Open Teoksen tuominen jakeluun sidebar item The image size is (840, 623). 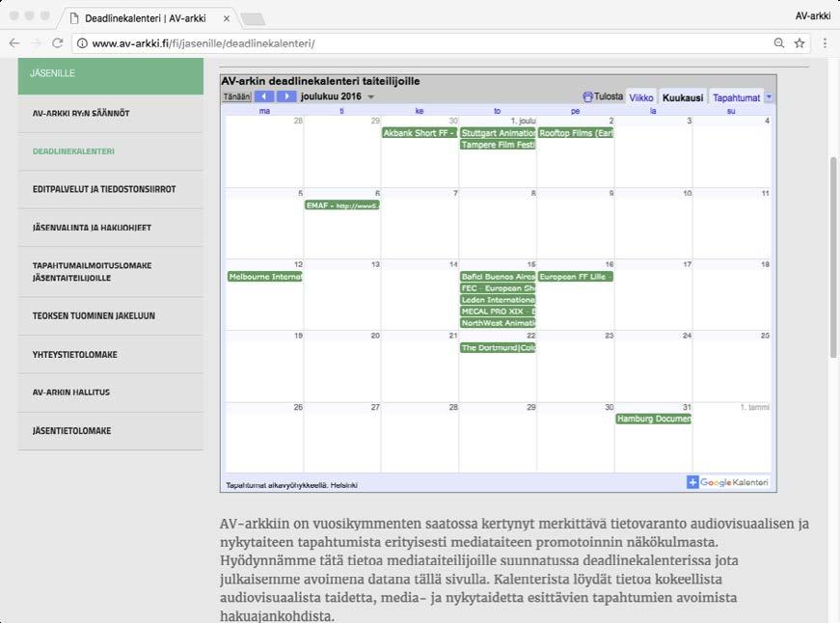coord(110,316)
